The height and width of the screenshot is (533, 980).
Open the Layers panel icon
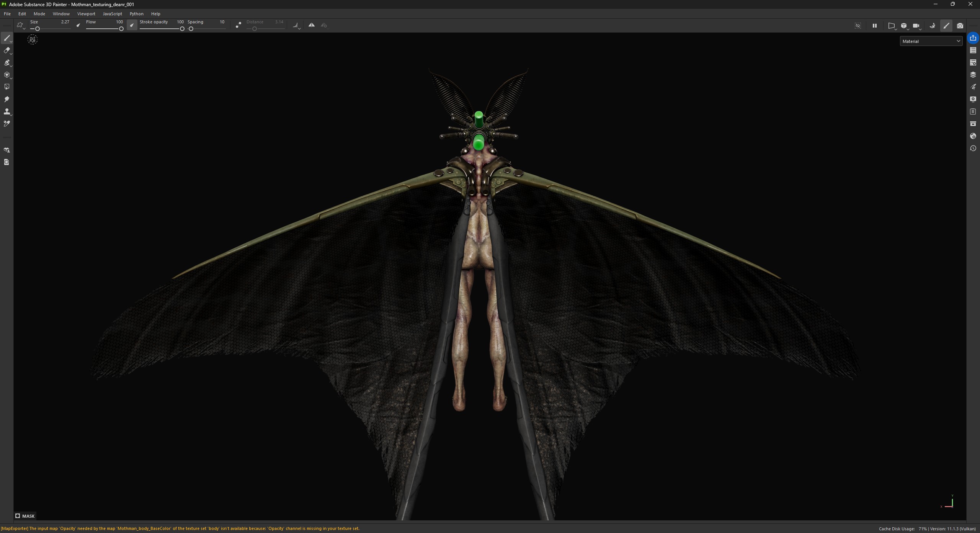tap(973, 75)
